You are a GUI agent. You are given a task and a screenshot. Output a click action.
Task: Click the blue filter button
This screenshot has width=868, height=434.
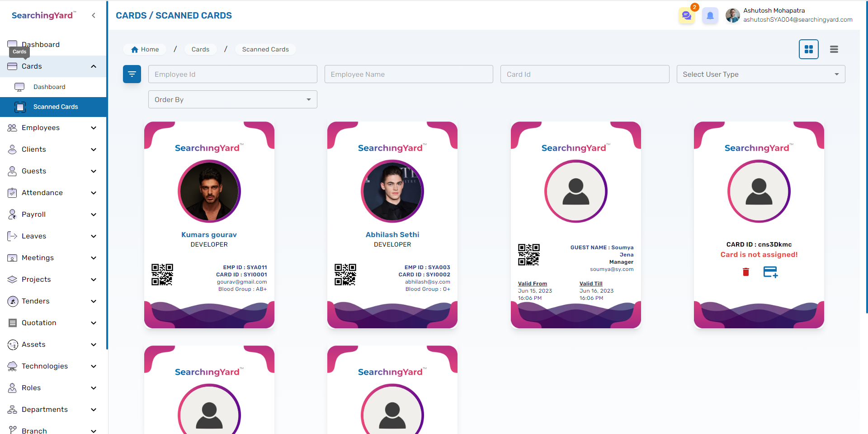(x=132, y=74)
